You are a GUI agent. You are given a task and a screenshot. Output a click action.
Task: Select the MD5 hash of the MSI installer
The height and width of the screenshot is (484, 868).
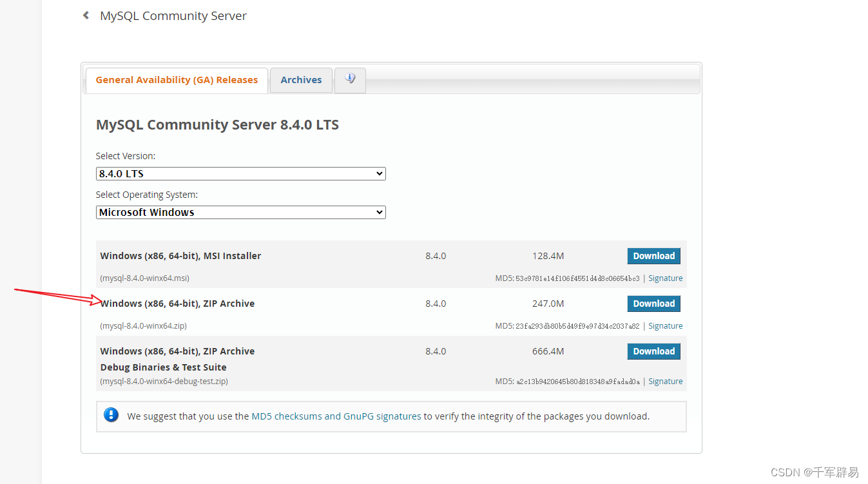577,278
